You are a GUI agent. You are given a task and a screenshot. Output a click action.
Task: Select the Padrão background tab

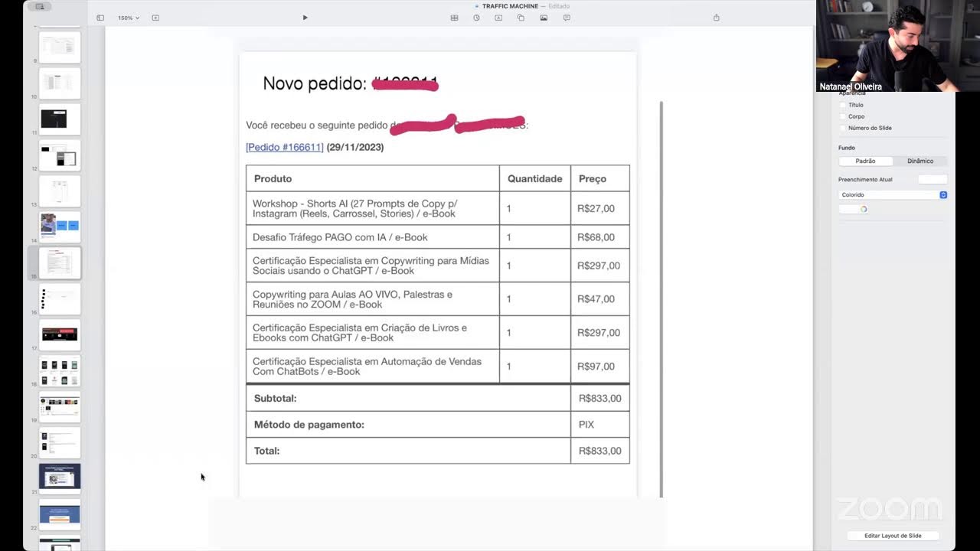tap(865, 161)
